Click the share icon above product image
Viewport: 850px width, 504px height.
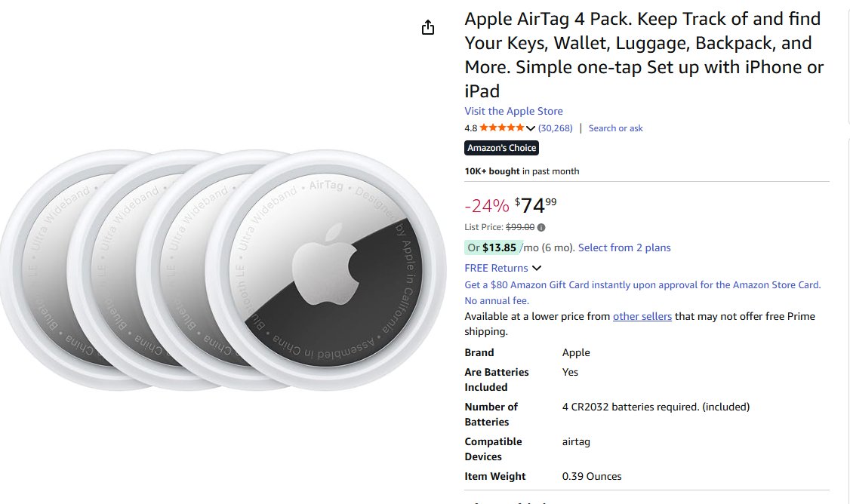tap(428, 27)
